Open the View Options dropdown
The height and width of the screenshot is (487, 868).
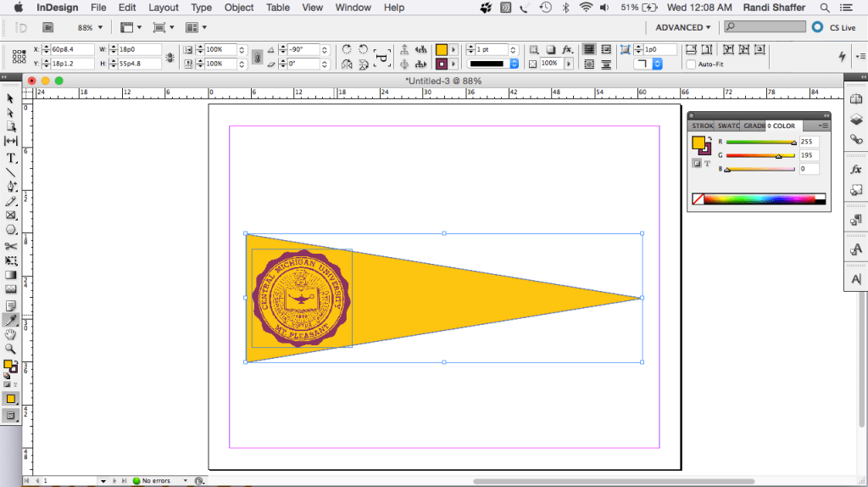[x=131, y=27]
